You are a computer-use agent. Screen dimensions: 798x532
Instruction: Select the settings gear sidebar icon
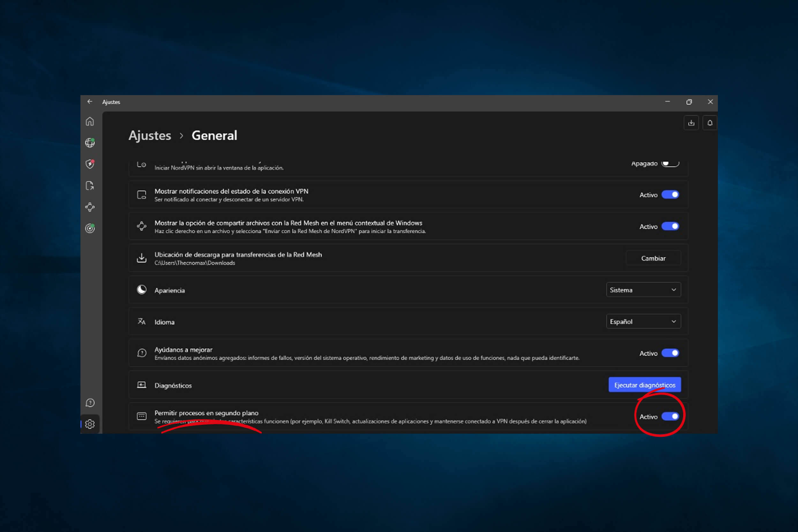coord(90,424)
